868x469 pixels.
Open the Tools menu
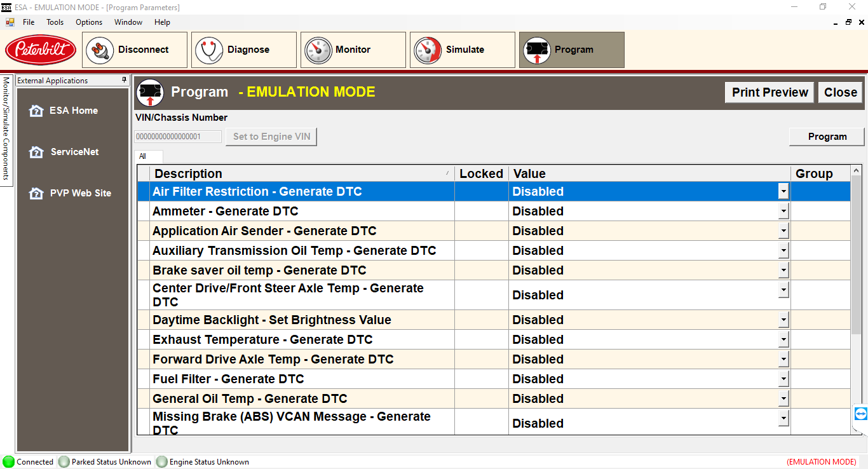coord(55,22)
